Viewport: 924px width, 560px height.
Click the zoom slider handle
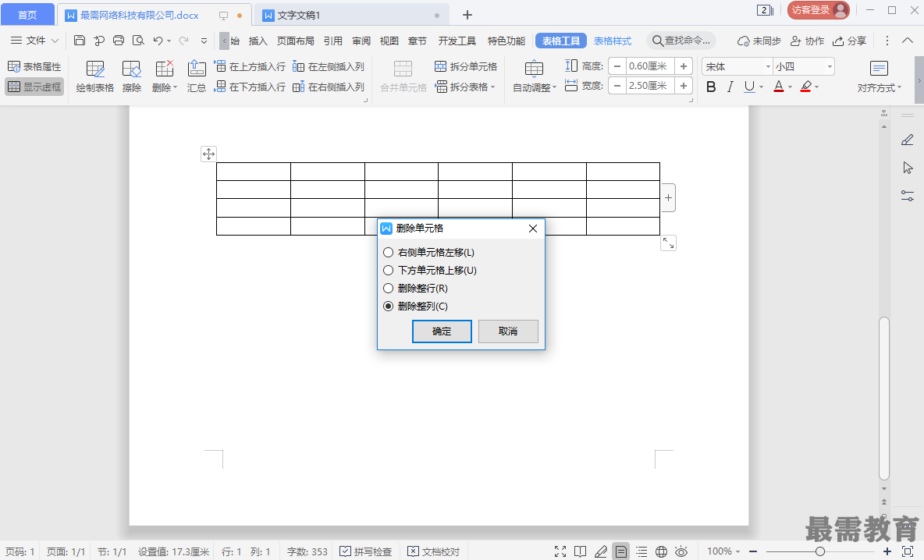point(819,551)
